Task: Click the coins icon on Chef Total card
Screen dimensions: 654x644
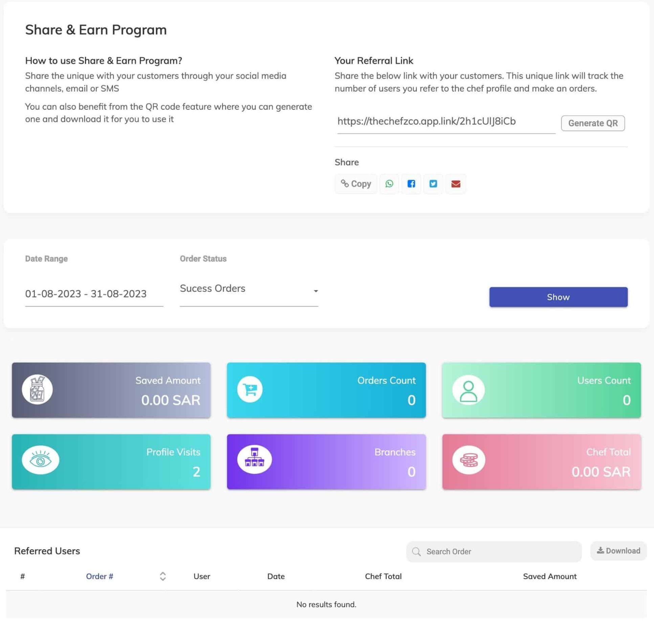Action: [x=469, y=459]
